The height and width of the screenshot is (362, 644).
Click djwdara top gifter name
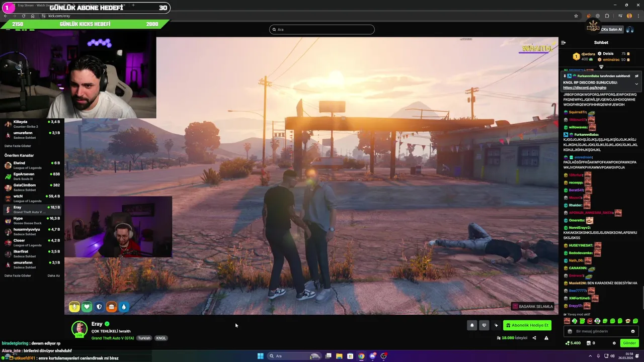[588, 54]
